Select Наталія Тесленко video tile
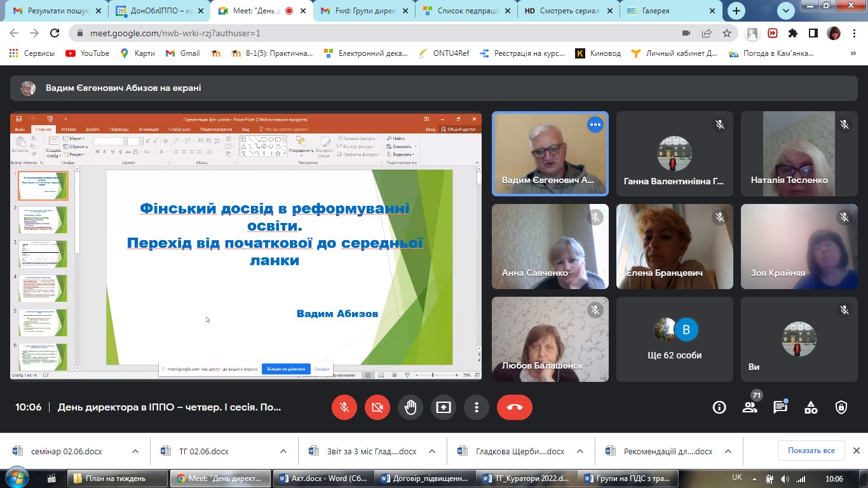 point(799,154)
